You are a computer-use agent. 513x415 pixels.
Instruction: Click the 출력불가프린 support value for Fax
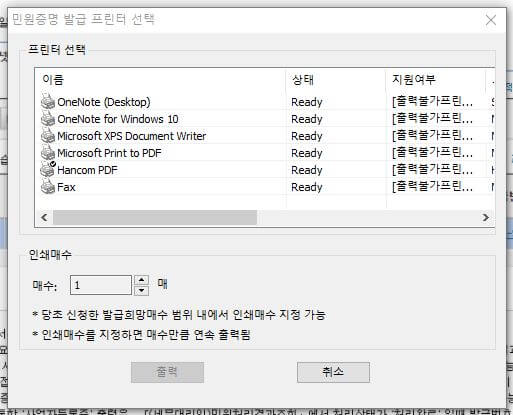[x=432, y=187]
